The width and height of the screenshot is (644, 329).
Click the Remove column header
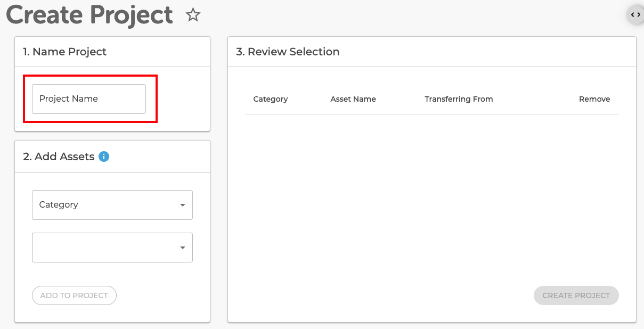tap(595, 99)
